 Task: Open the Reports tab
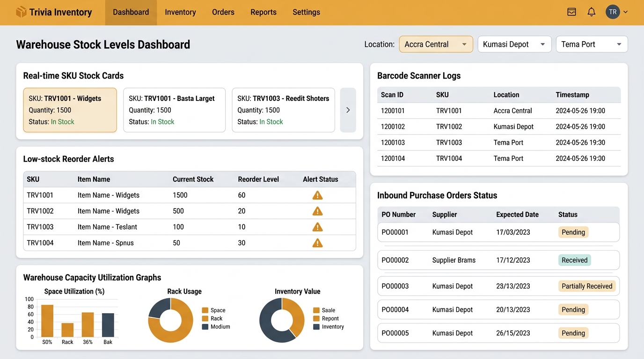(263, 13)
